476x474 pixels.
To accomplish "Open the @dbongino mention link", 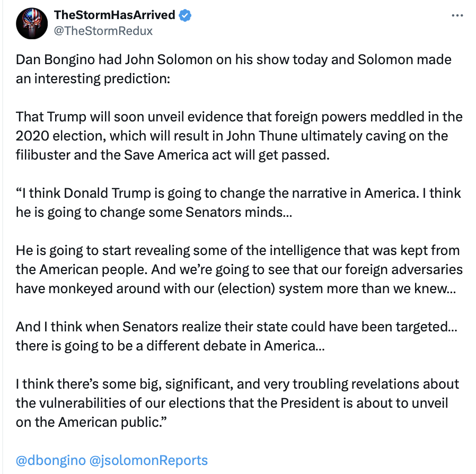I will (x=50, y=460).
